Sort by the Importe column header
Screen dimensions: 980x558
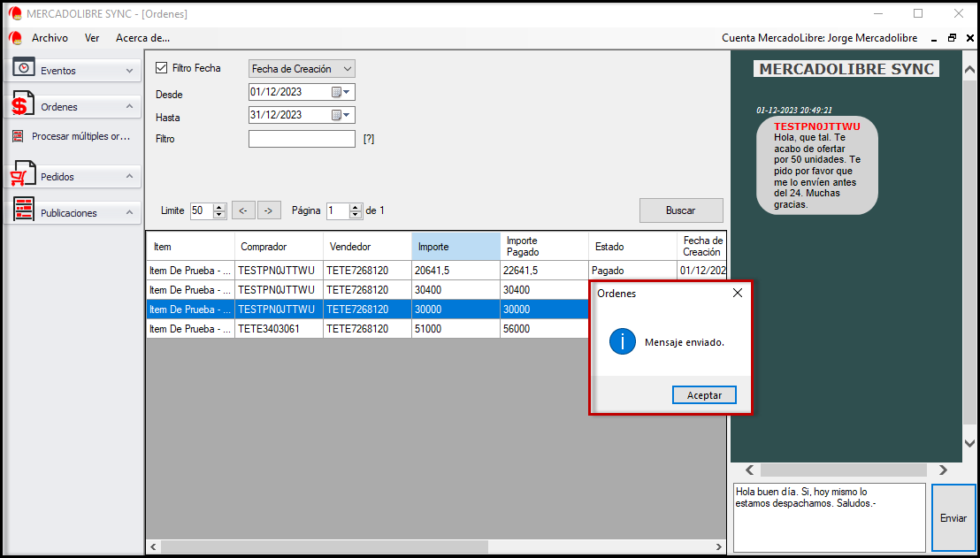click(456, 247)
